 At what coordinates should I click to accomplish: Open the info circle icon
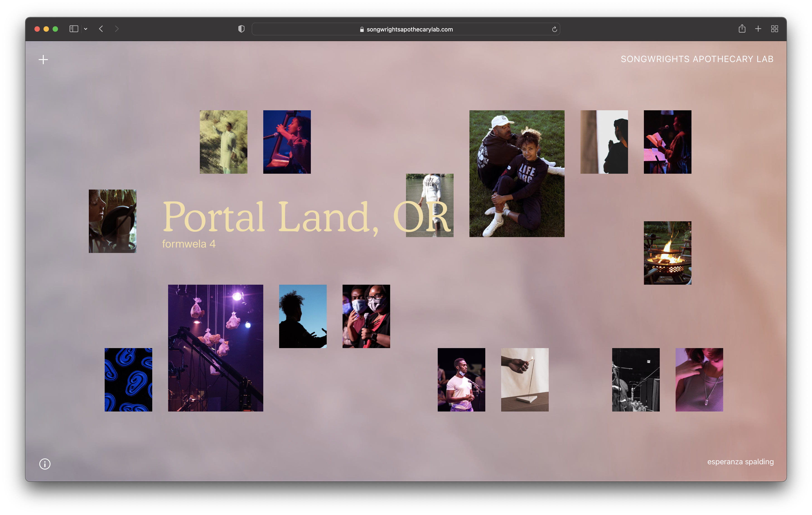tap(45, 464)
